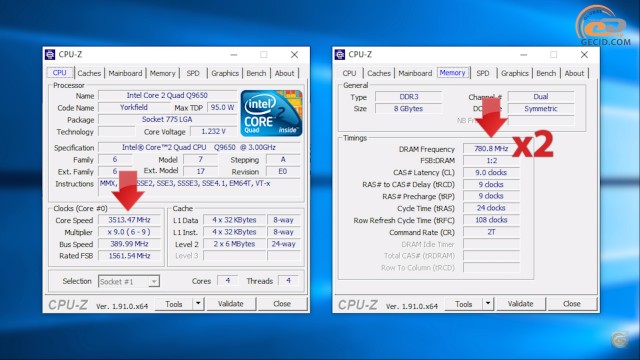Click Revision value E0
640x360 pixels.
(283, 171)
